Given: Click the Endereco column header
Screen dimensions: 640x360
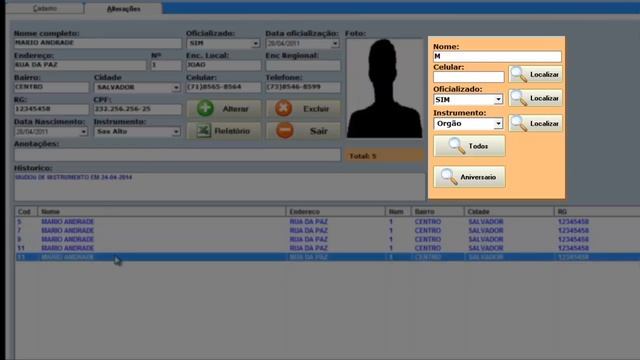Looking at the screenshot, I should pyautogui.click(x=336, y=211).
